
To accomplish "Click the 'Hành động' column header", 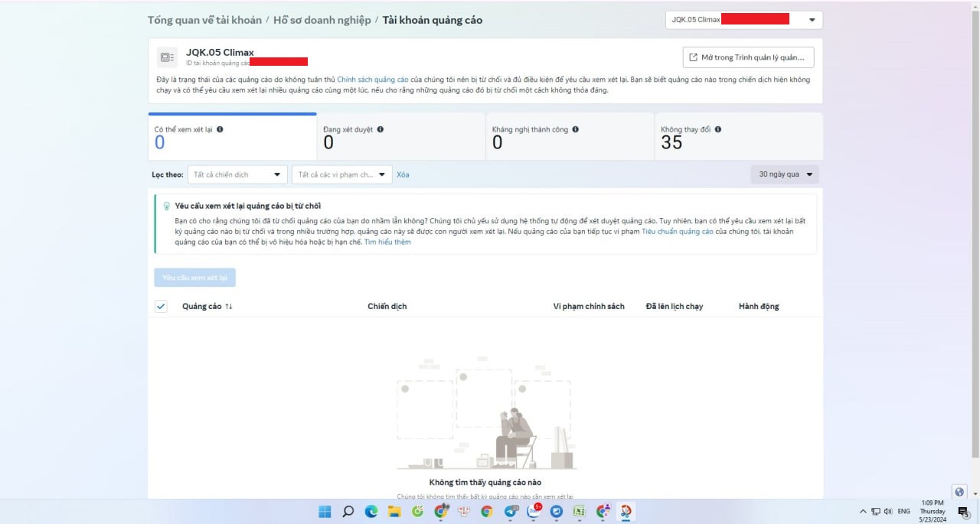I will (x=759, y=307).
